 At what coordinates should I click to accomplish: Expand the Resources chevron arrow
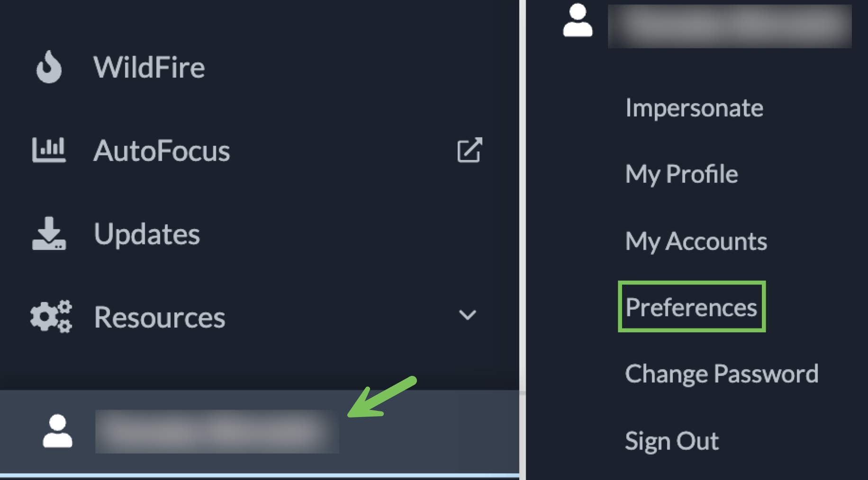tap(467, 315)
